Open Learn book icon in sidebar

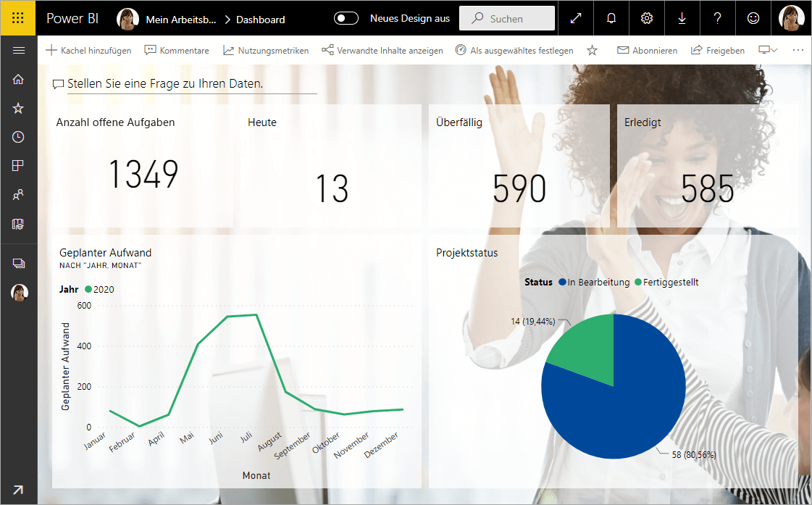[18, 224]
